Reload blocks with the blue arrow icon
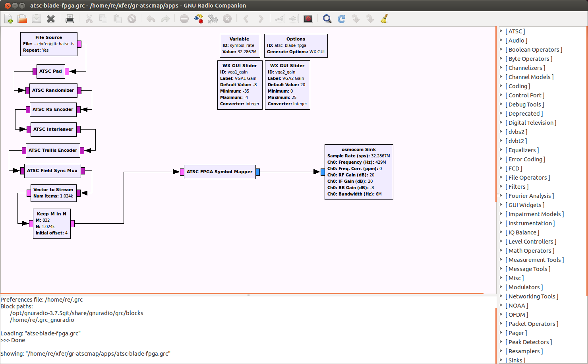The width and height of the screenshot is (588, 364). (x=342, y=19)
